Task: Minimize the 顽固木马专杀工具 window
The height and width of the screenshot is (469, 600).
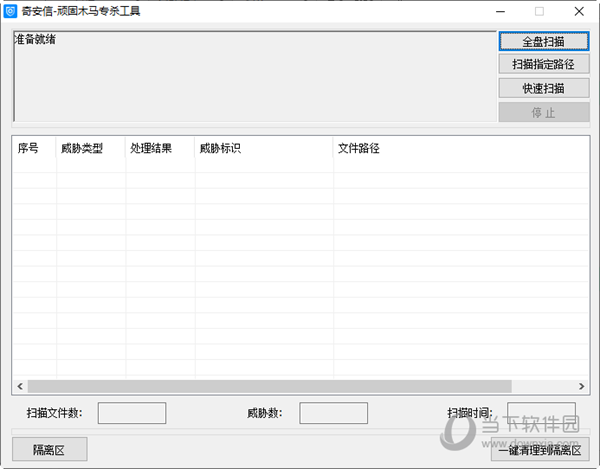Action: point(501,11)
